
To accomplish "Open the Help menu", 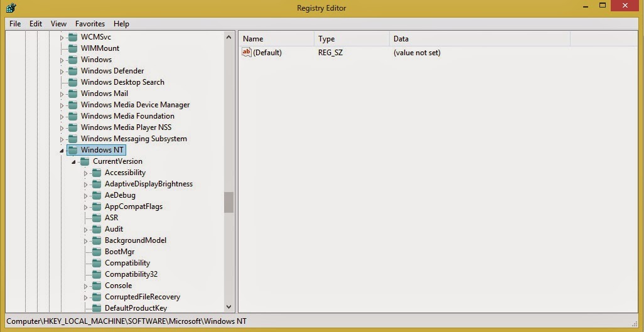I will 121,24.
